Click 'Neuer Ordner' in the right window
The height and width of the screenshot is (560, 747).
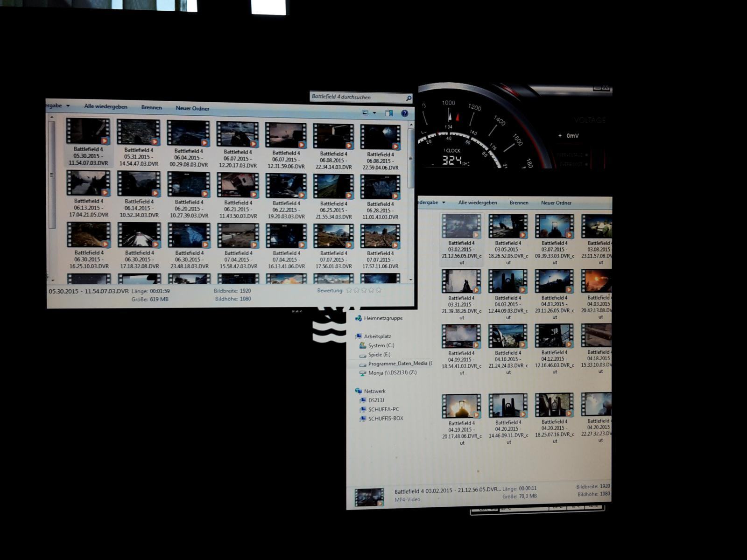point(556,203)
